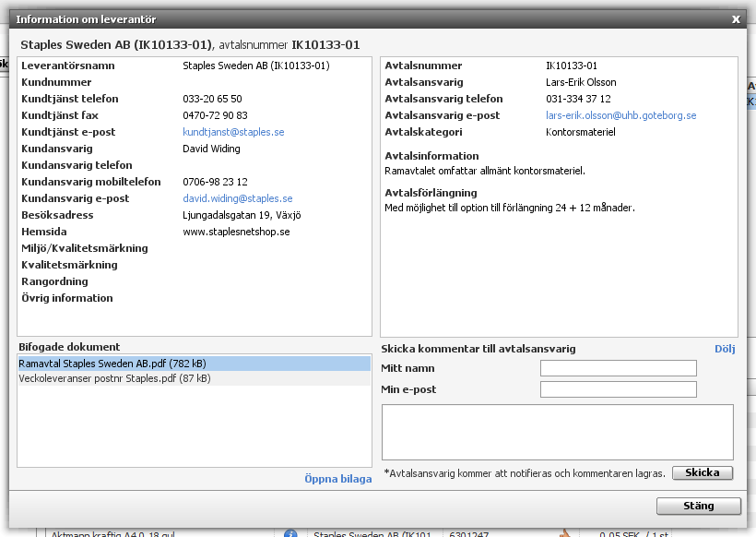Viewport: 756px width, 537px height.
Task: Click Ramavtalet omfattar allmänt kontorsmateriel text
Action: [x=485, y=171]
